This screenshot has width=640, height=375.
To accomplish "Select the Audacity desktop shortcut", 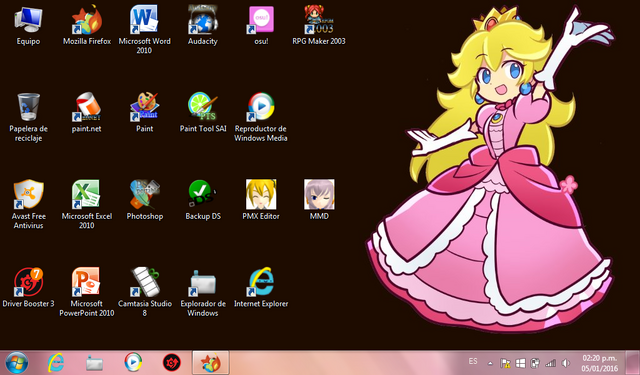I will pos(202,25).
